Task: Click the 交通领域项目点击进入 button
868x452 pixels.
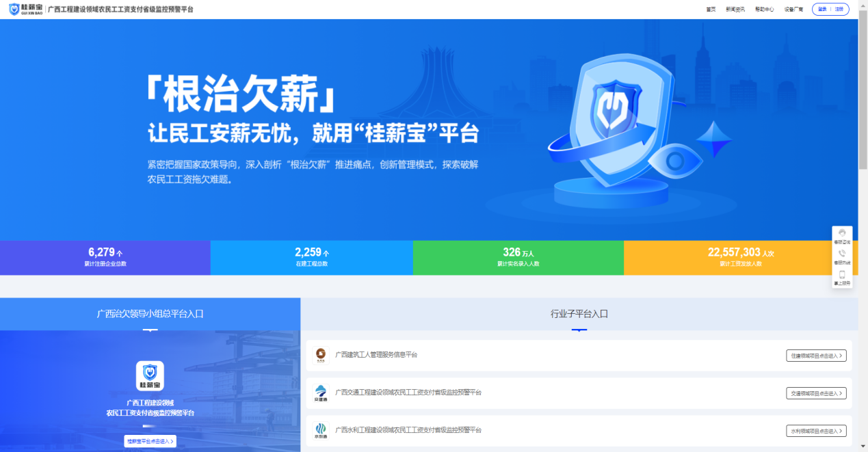Action: [815, 393]
